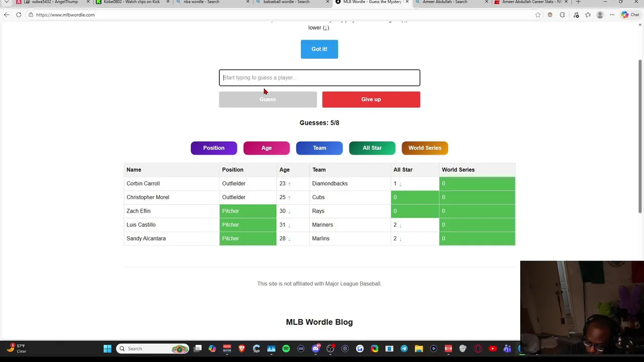Click the purple Position pill

pos(214,148)
